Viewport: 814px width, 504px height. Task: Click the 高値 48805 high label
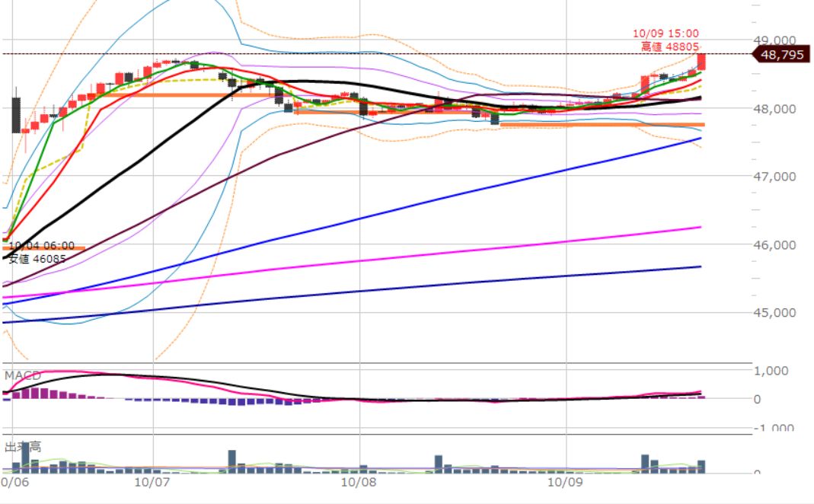coord(669,46)
